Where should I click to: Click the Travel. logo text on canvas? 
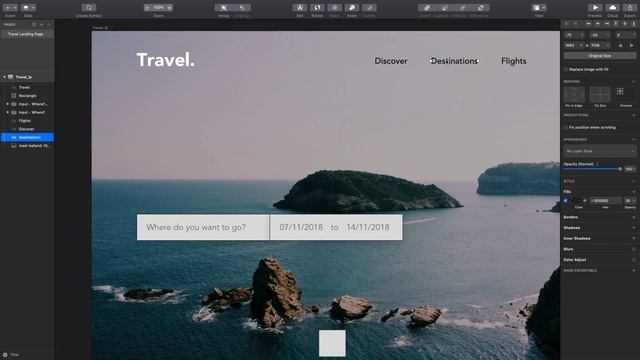(x=165, y=60)
